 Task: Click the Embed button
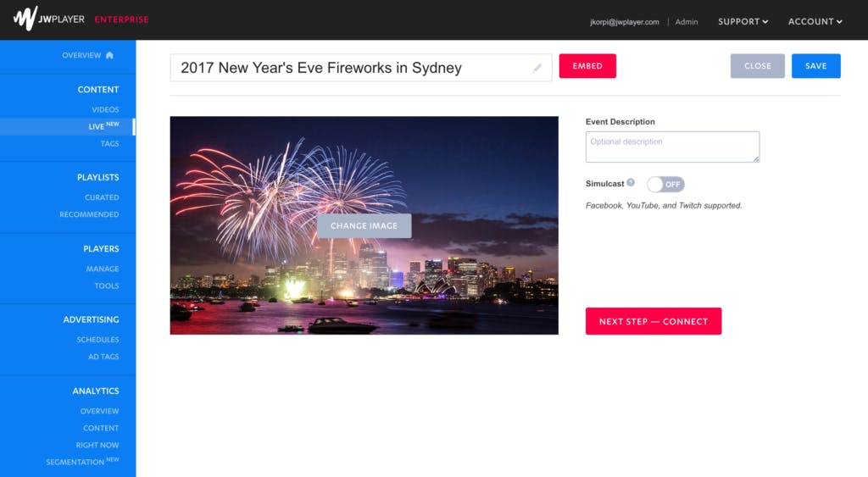tap(587, 66)
